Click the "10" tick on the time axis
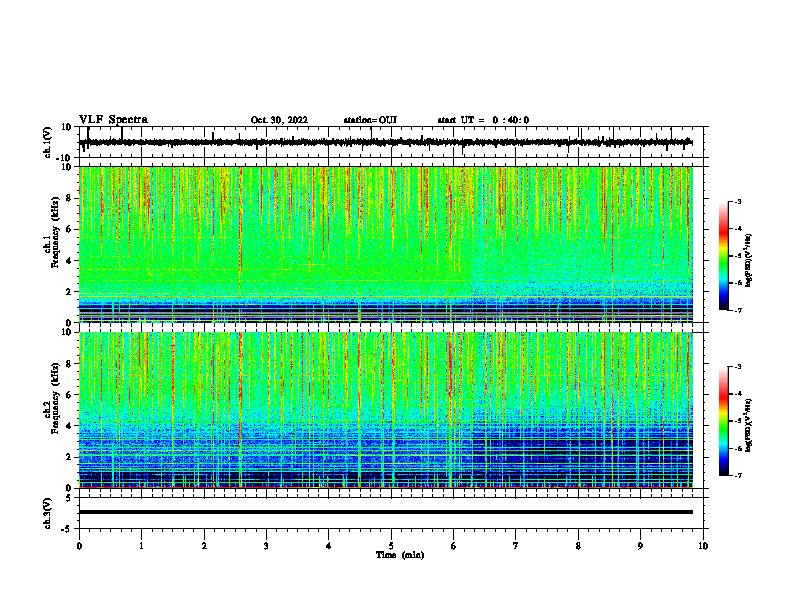This screenshot has height=612, width=792. point(703,546)
